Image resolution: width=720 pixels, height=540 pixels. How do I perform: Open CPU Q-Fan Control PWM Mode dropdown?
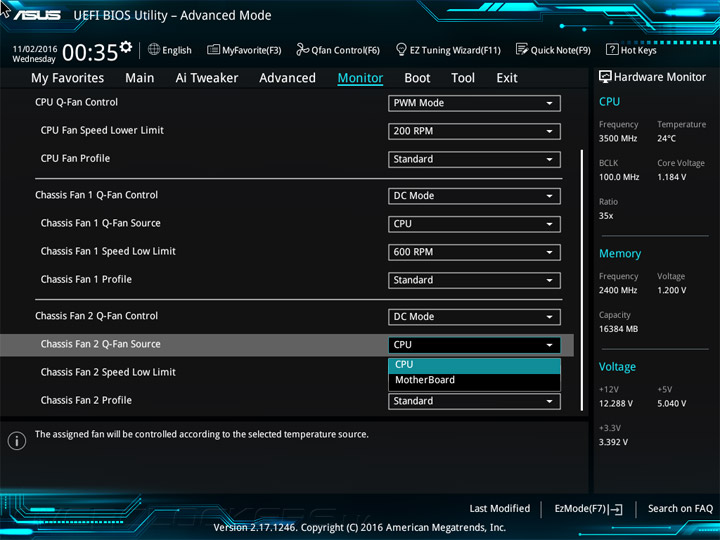(474, 103)
